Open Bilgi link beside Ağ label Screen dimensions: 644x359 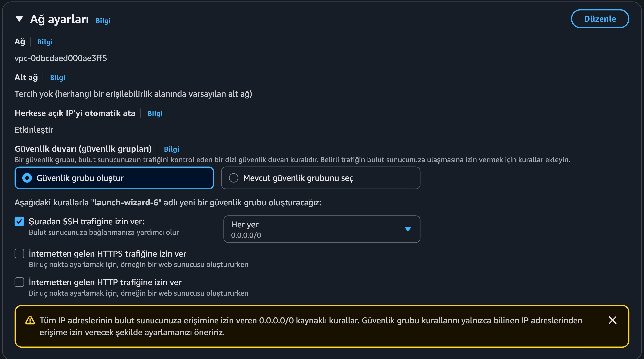coord(45,42)
